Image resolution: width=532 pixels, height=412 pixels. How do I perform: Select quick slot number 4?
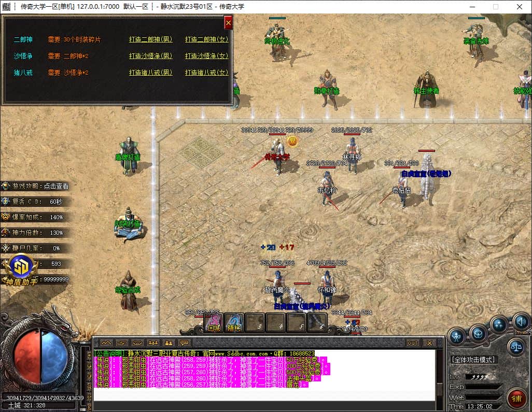[x=276, y=323]
